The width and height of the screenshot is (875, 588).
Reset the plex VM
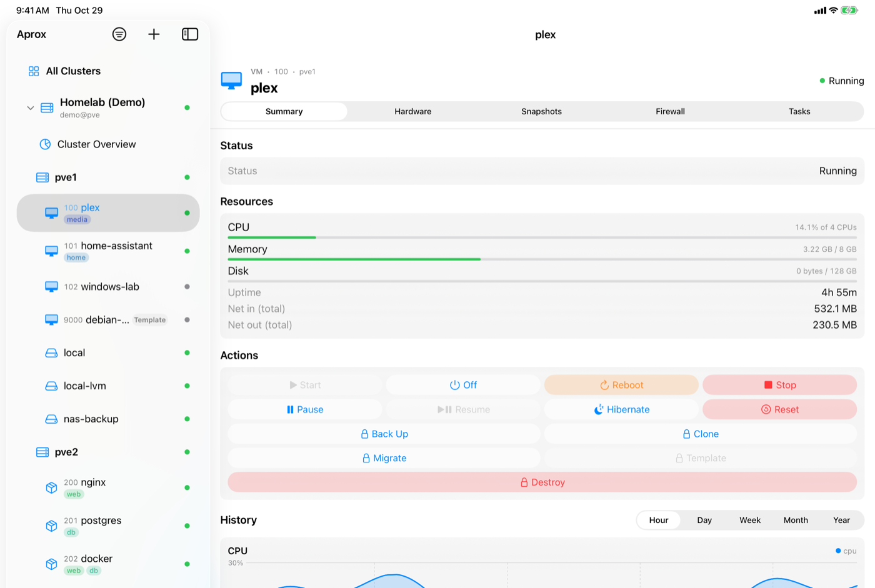[779, 409]
